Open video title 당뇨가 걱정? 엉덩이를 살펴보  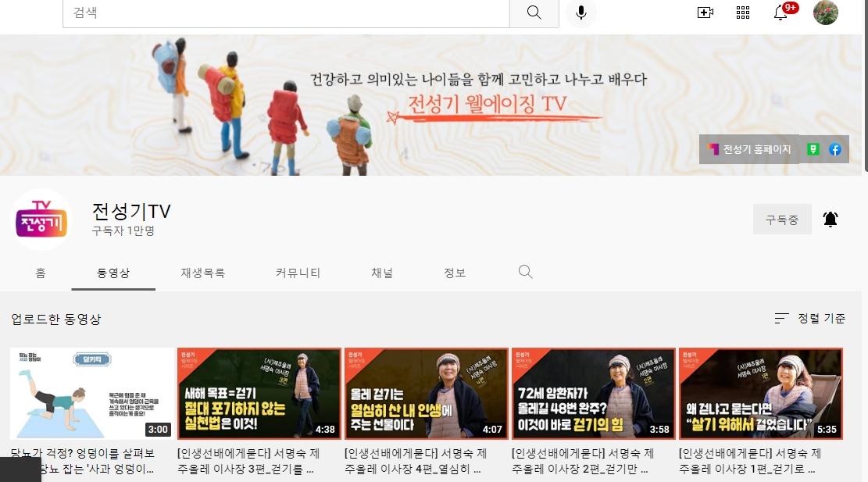pos(83,461)
